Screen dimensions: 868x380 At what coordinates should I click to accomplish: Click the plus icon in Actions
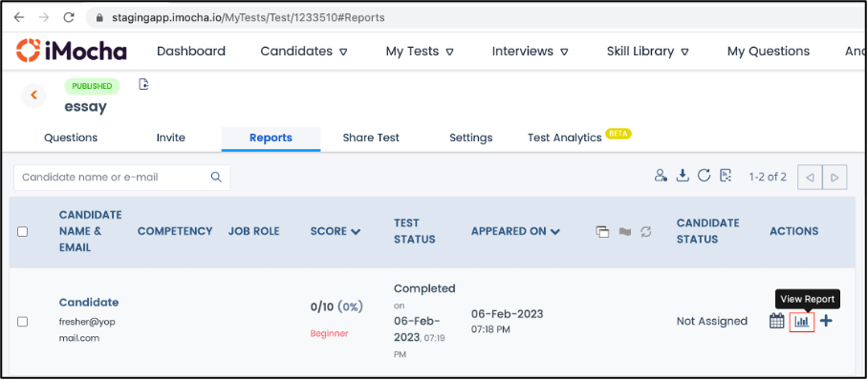pos(826,321)
